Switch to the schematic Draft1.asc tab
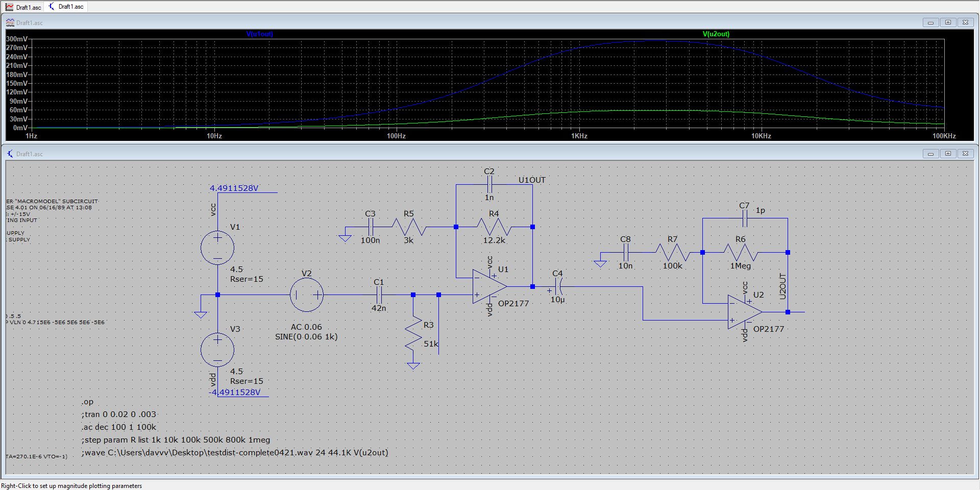The image size is (980, 490). pyautogui.click(x=65, y=7)
